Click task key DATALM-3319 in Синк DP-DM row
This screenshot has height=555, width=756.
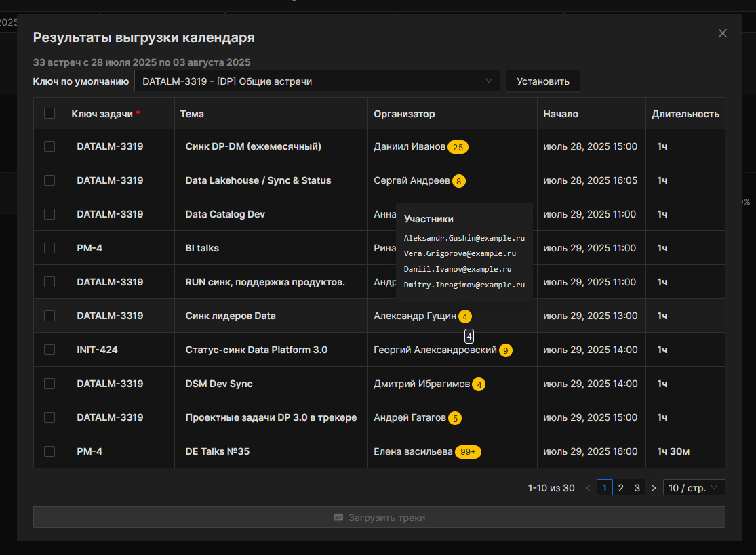tap(110, 146)
